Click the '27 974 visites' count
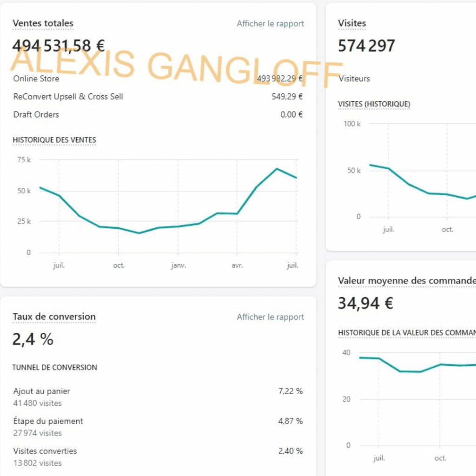This screenshot has height=476, width=476. point(37,433)
